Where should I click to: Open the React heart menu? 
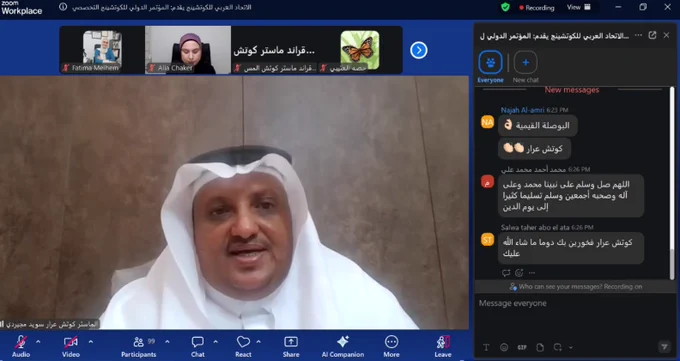(243, 346)
